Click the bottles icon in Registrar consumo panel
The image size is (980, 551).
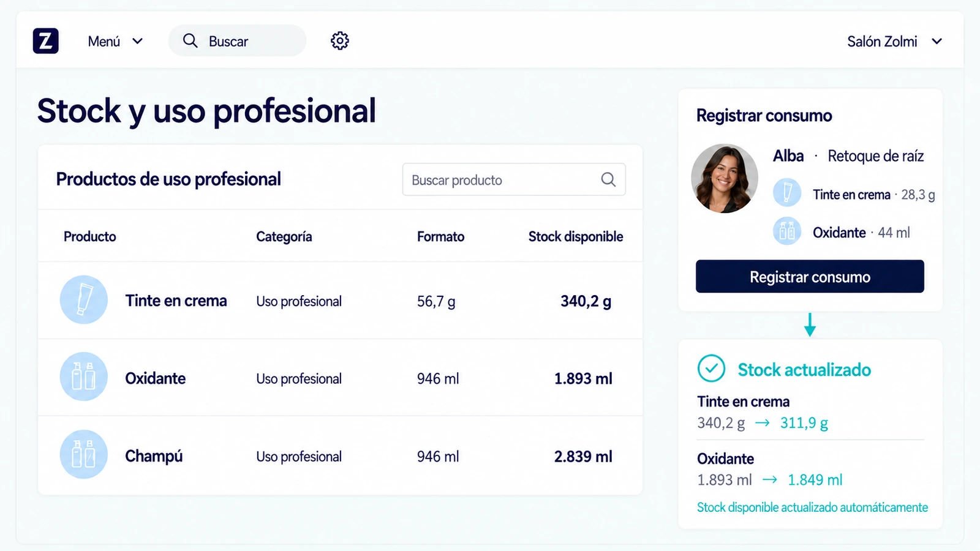pos(787,231)
